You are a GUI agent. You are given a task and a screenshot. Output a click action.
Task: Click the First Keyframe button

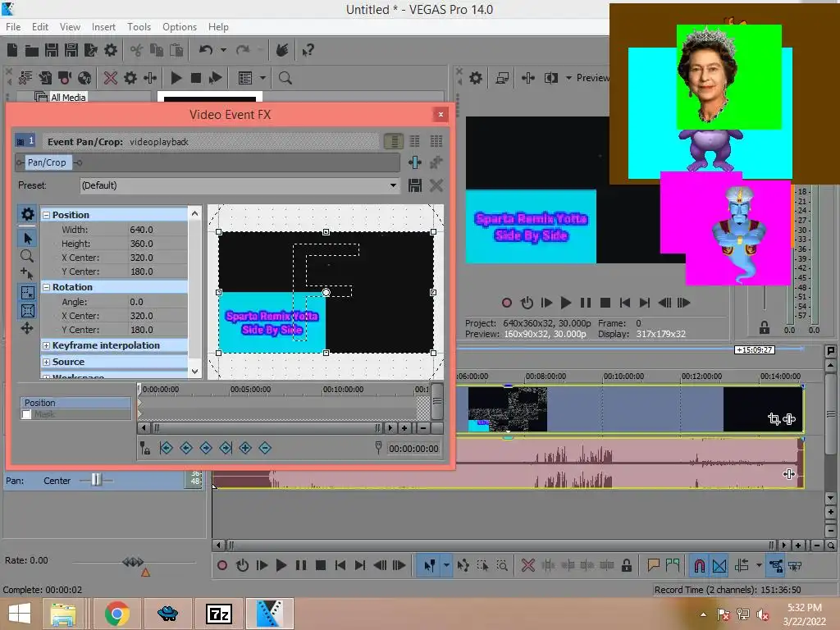(x=166, y=448)
